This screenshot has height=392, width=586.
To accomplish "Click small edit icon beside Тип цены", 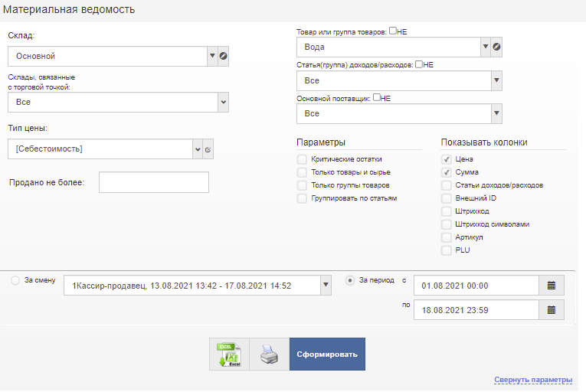I will [208, 149].
